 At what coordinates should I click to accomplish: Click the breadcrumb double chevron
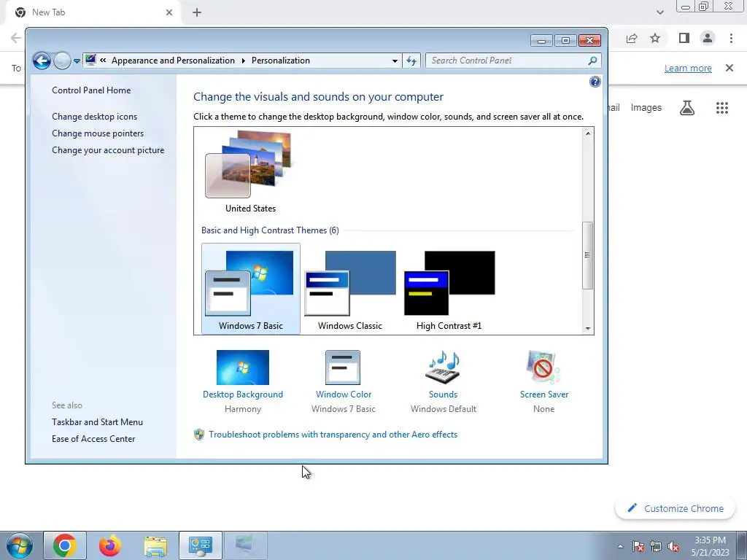[x=103, y=61]
